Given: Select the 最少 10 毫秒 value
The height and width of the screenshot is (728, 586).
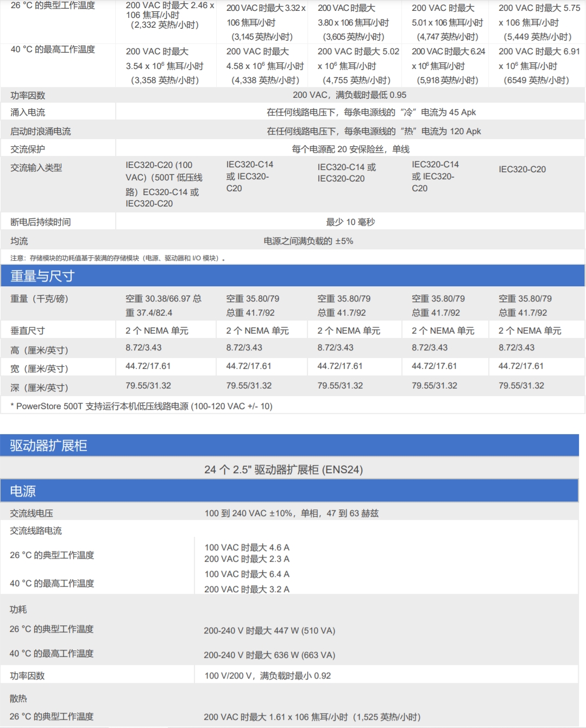Looking at the screenshot, I should click(350, 222).
